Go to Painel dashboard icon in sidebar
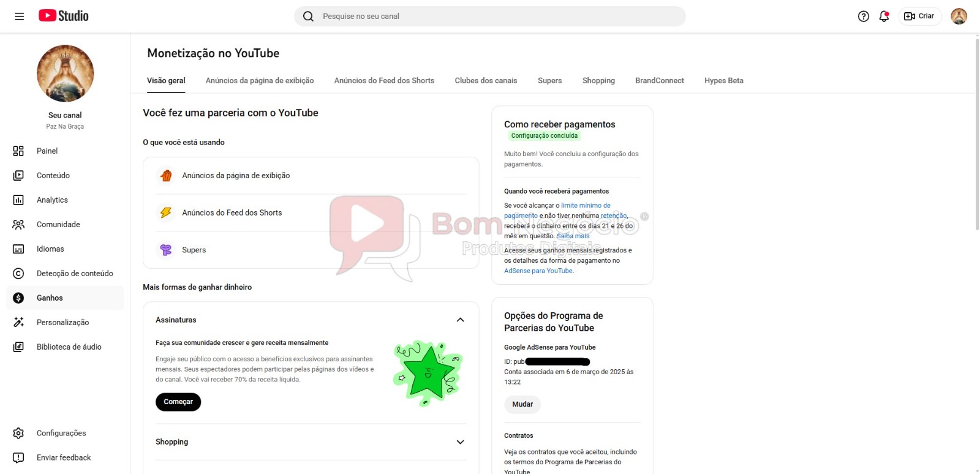 [x=18, y=151]
